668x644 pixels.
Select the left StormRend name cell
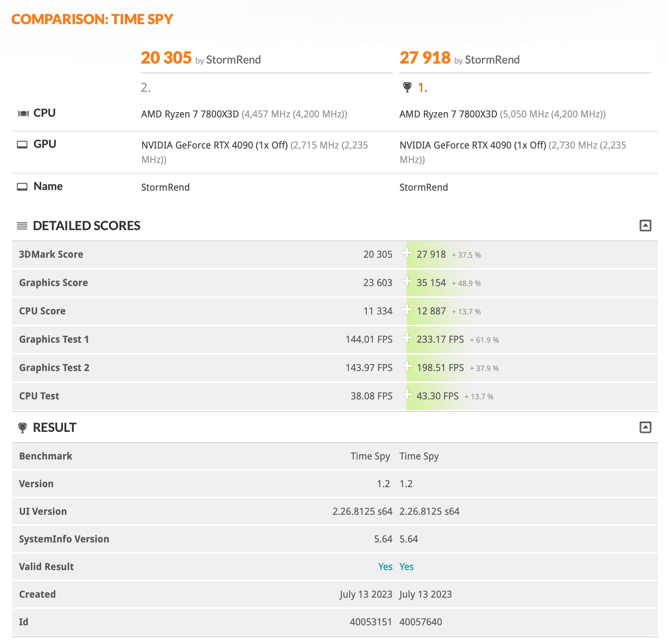tap(165, 187)
